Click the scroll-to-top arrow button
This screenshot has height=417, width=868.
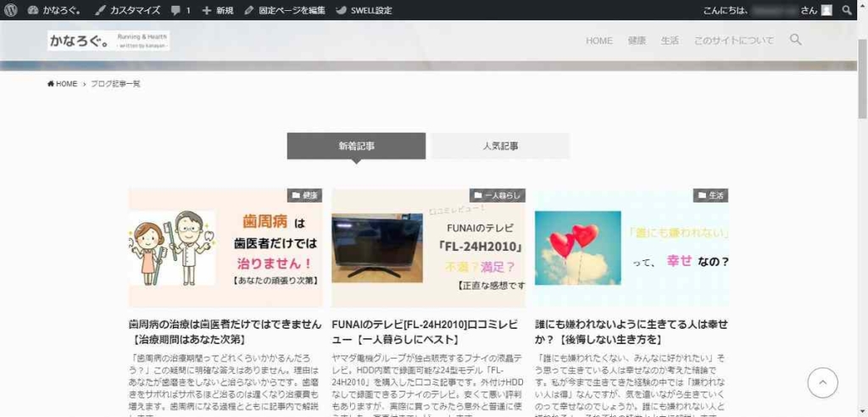tap(822, 382)
